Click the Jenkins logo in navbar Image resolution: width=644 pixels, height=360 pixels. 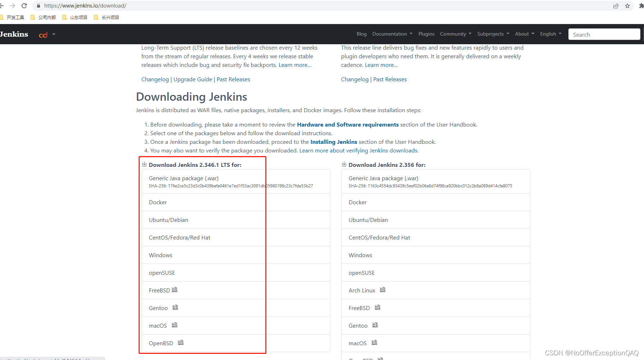click(14, 34)
